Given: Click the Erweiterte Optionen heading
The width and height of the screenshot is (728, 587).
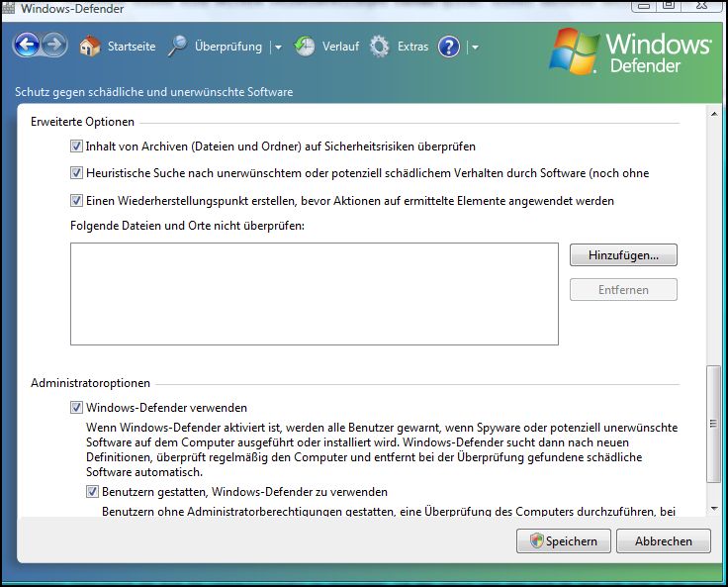Looking at the screenshot, I should click(x=83, y=122).
